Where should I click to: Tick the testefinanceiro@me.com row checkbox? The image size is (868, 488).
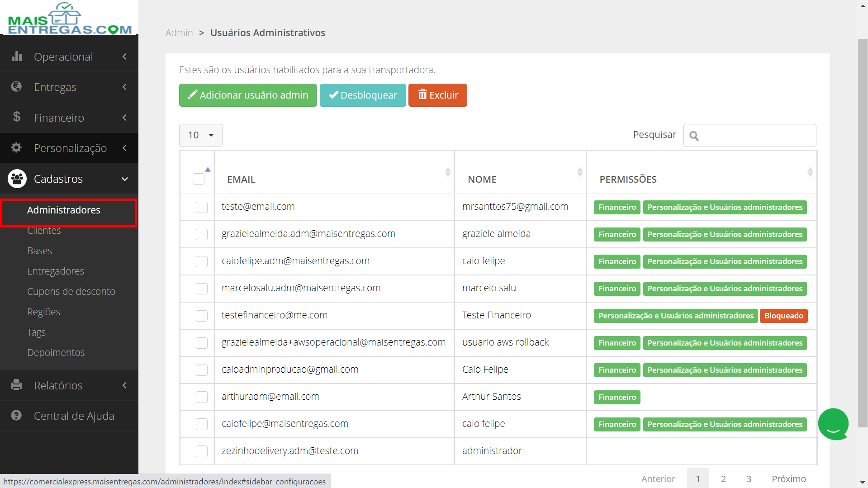point(202,316)
